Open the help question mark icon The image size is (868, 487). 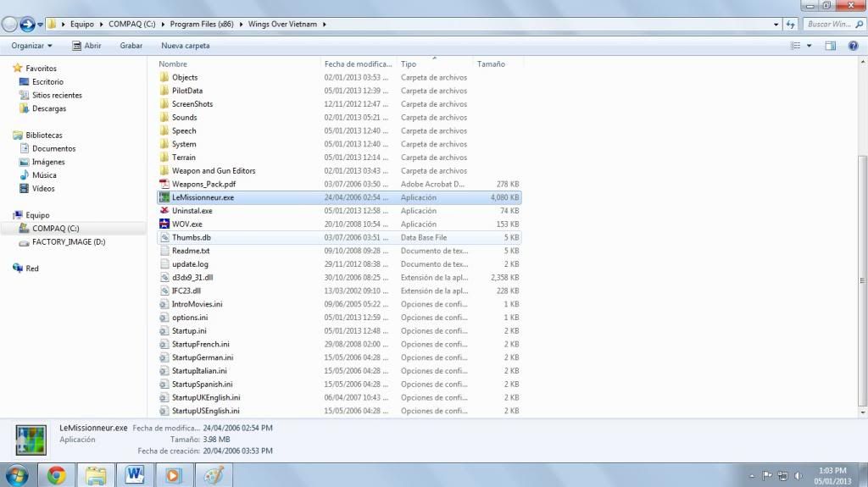[853, 46]
